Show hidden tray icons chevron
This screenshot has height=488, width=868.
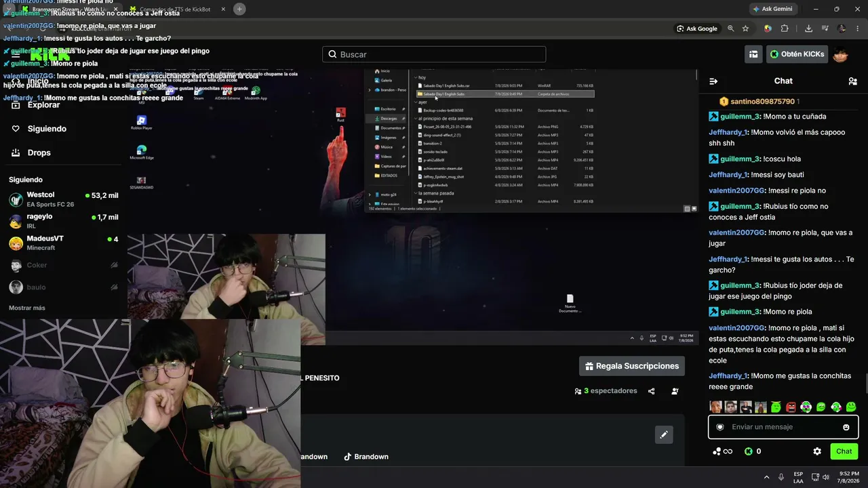[767, 477]
